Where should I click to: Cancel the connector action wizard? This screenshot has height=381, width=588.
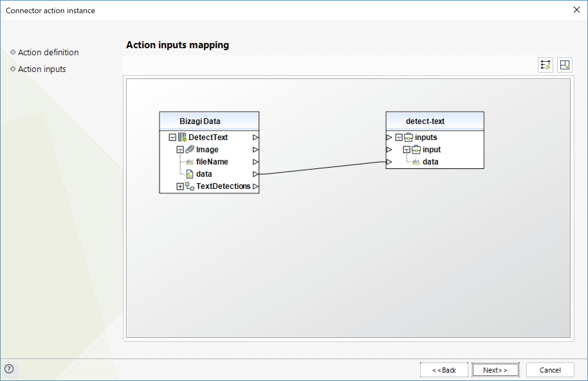550,370
